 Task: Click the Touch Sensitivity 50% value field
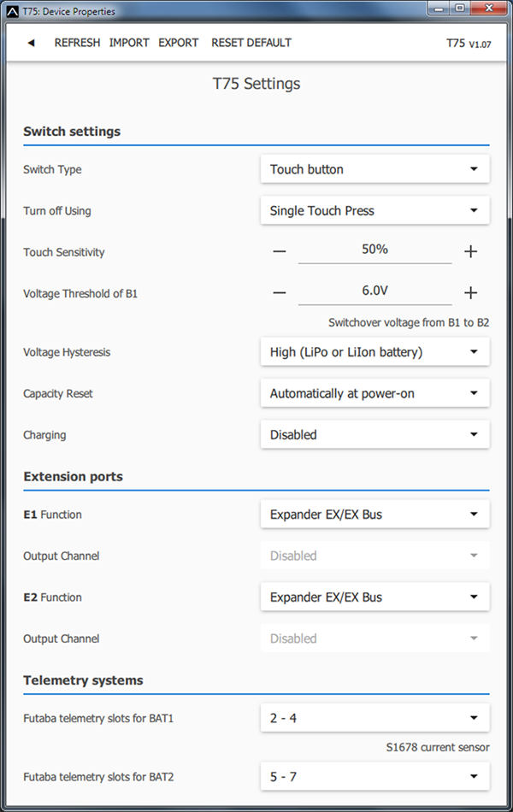pos(374,250)
